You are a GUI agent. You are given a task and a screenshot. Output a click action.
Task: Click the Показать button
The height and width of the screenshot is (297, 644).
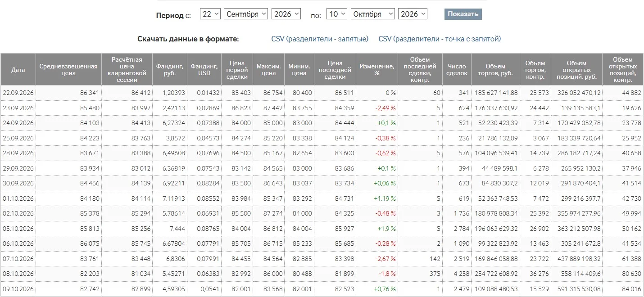(x=463, y=14)
